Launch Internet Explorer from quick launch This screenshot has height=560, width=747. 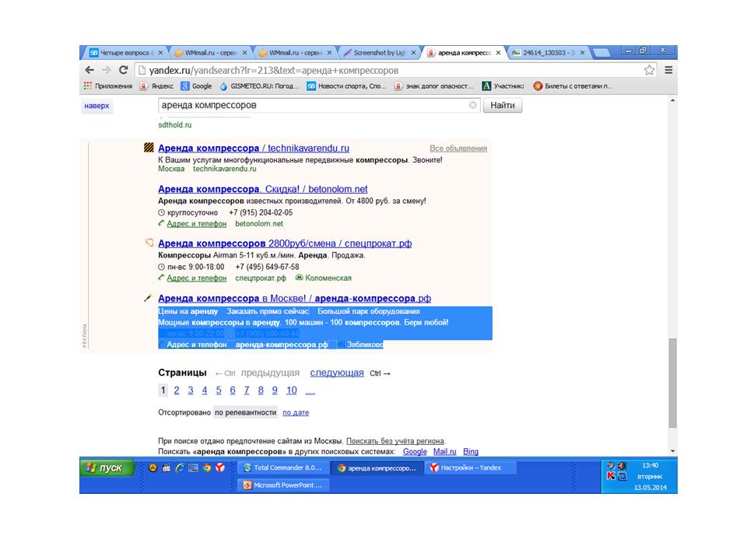(180, 468)
